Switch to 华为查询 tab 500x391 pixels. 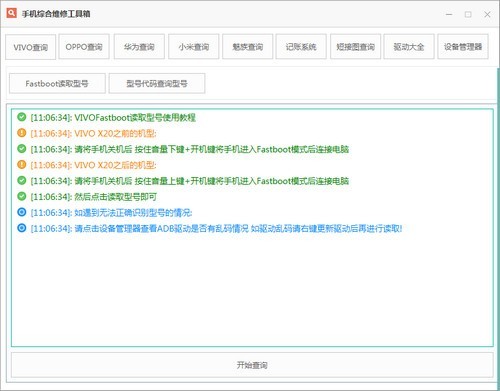(139, 47)
